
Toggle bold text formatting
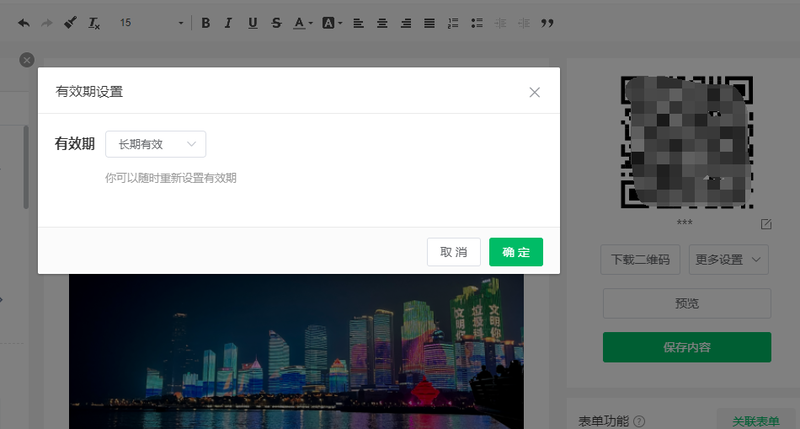tap(206, 22)
